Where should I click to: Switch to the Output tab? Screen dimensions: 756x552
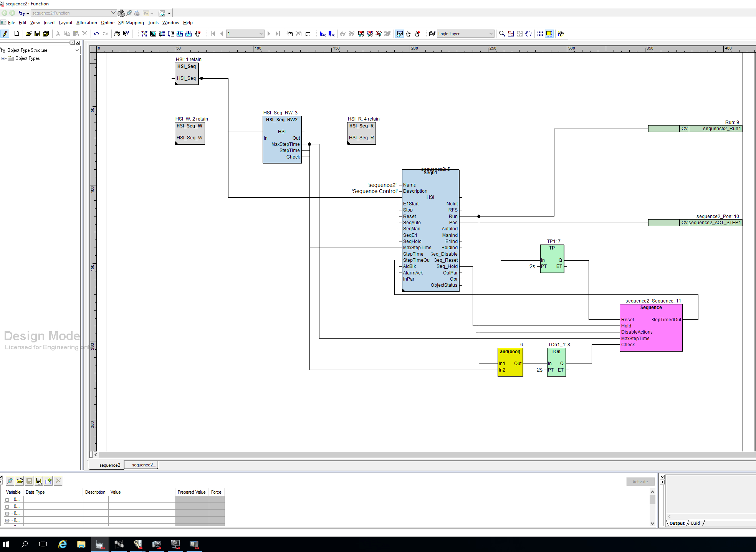[677, 523]
